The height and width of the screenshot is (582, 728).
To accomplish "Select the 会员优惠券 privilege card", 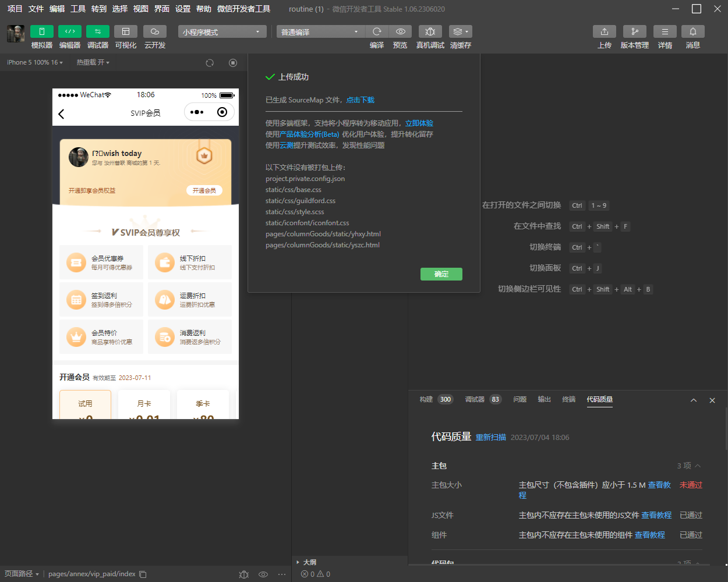I will [x=101, y=262].
